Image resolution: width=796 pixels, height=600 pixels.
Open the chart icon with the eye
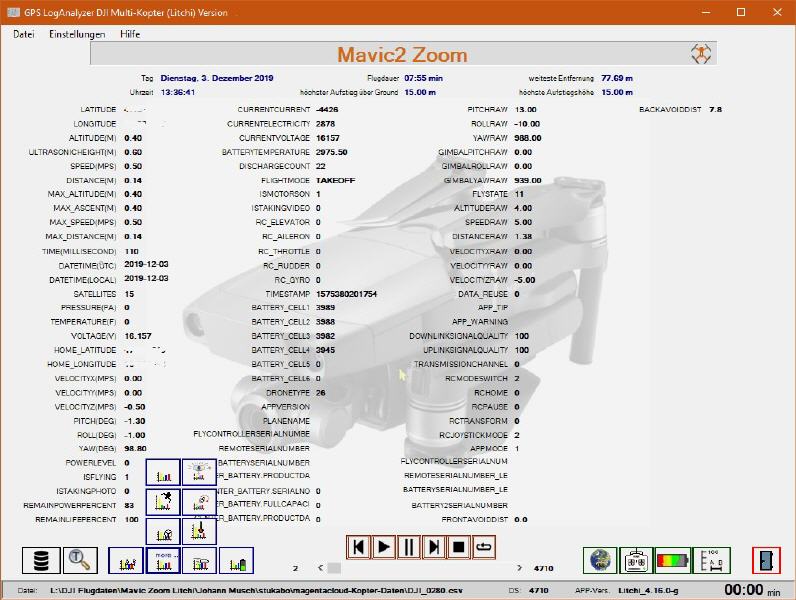(x=199, y=473)
